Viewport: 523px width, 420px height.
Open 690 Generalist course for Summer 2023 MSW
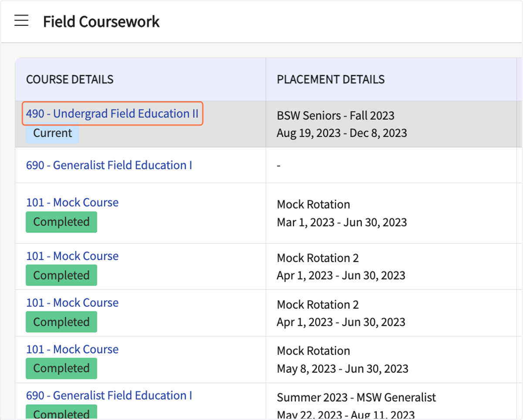click(x=109, y=396)
